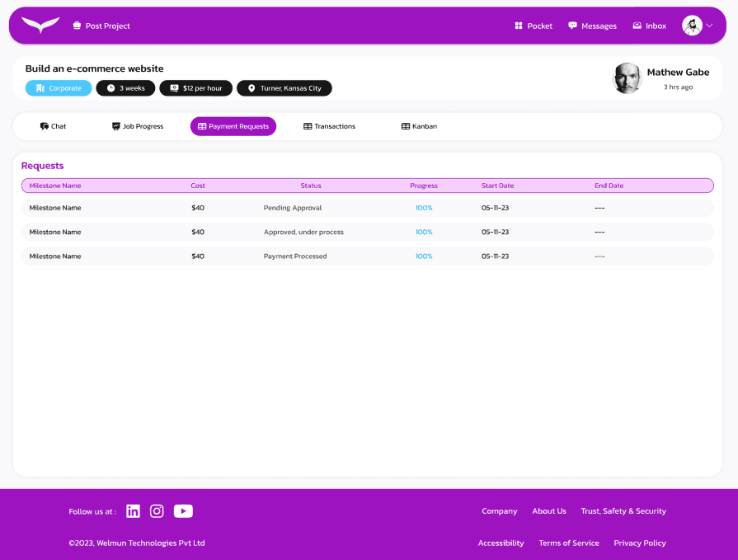
Task: Click the building icon on Corporate tag
Action: click(x=40, y=88)
